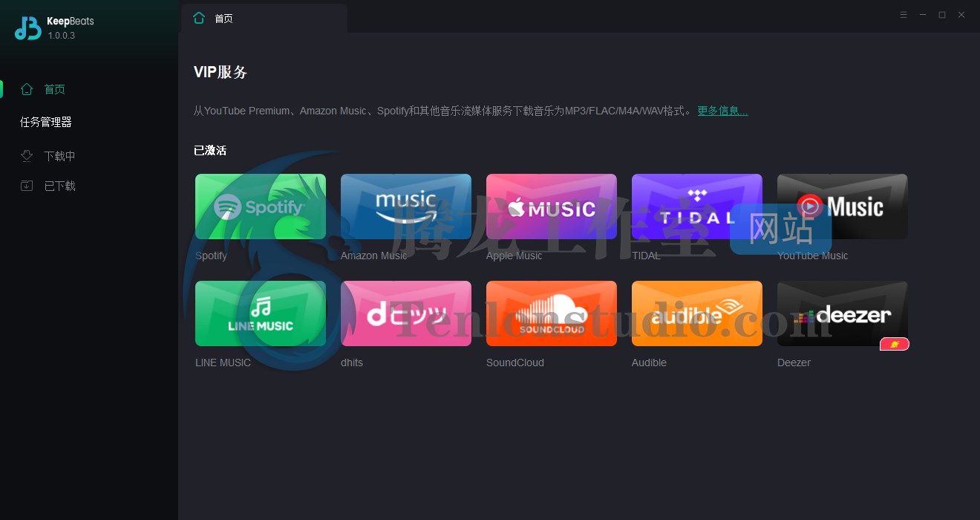
Task: Open the Spotify service card
Action: click(261, 207)
